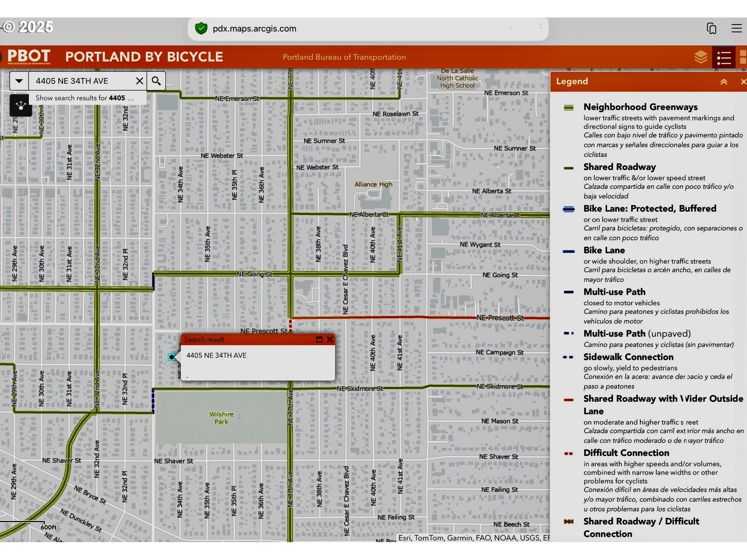
Task: Close the Legend panel
Action: coord(743,82)
